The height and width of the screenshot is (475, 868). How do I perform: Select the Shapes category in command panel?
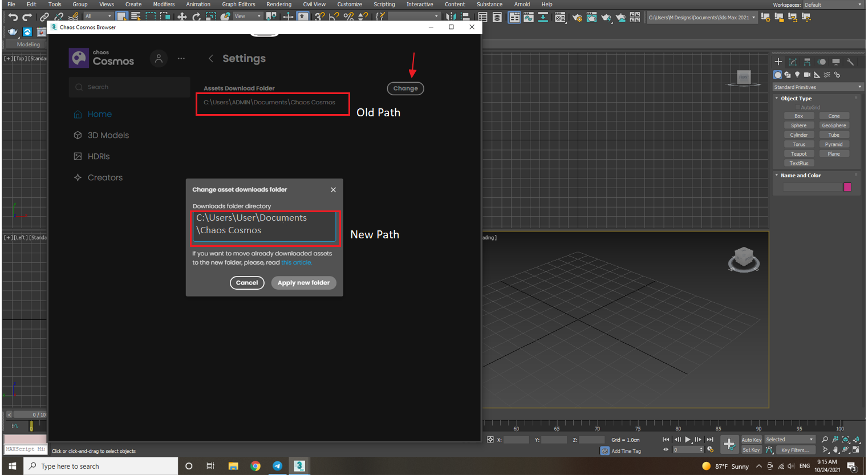pyautogui.click(x=788, y=75)
